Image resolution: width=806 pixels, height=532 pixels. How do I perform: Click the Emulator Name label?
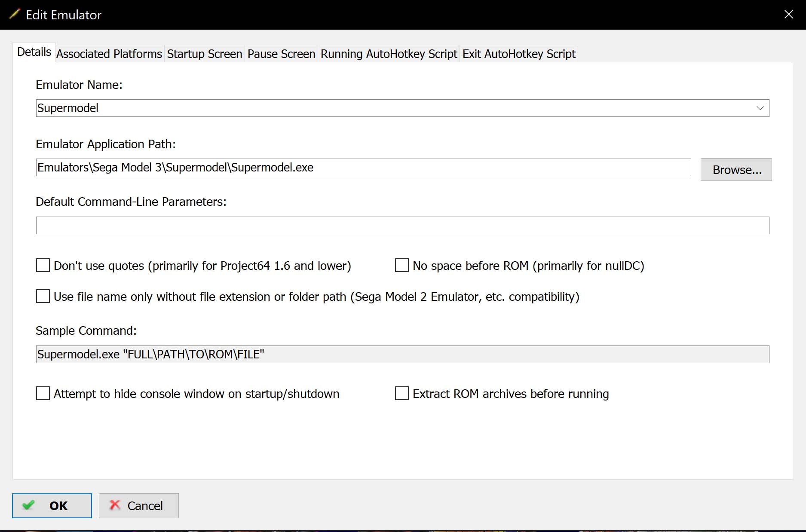[79, 85]
